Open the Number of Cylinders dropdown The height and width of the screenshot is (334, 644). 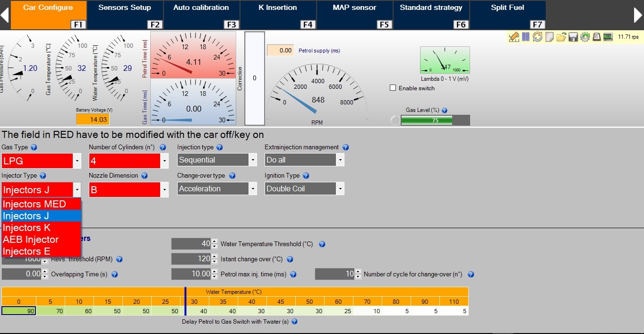click(164, 161)
